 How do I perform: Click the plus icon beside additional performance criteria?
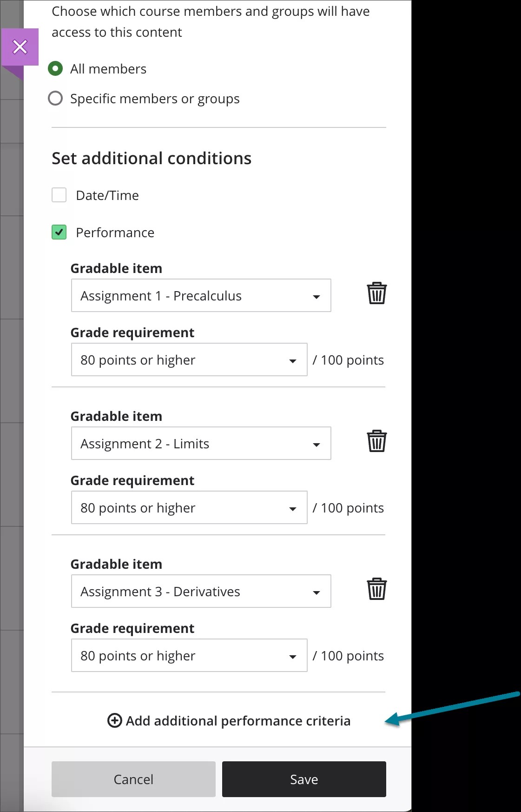tap(114, 721)
